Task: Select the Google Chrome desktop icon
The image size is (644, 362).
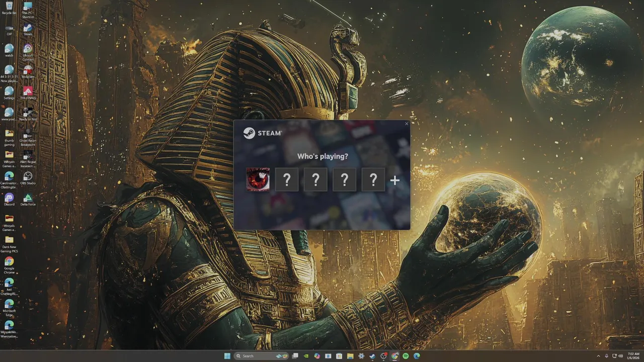Action: (x=9, y=265)
